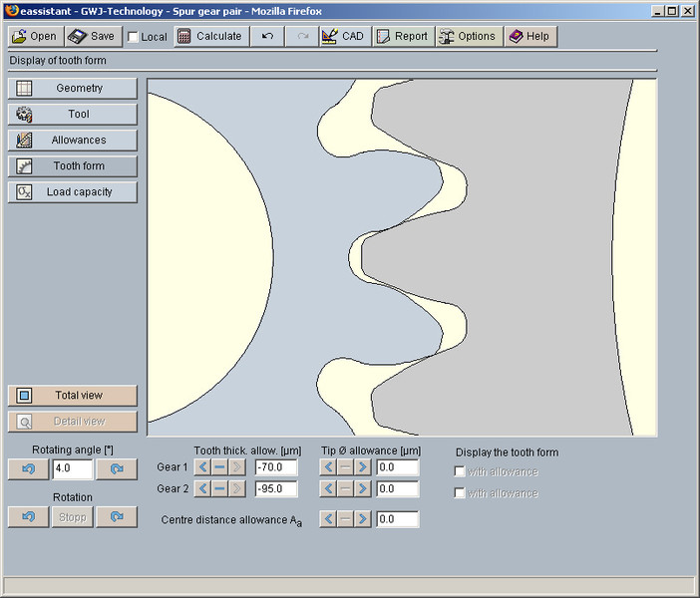Viewport: 700px width, 598px height.
Task: Increase centre distance allowance with right arrow
Action: [x=362, y=519]
